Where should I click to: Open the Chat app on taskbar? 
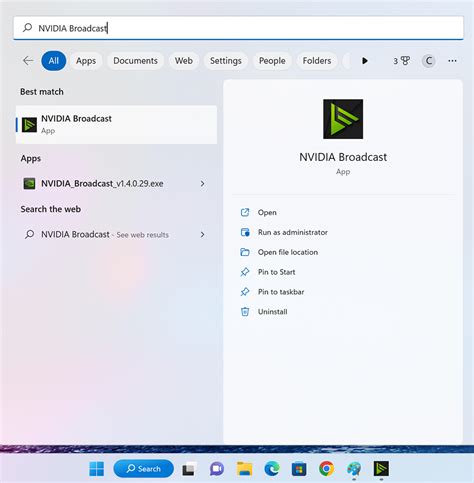217,469
